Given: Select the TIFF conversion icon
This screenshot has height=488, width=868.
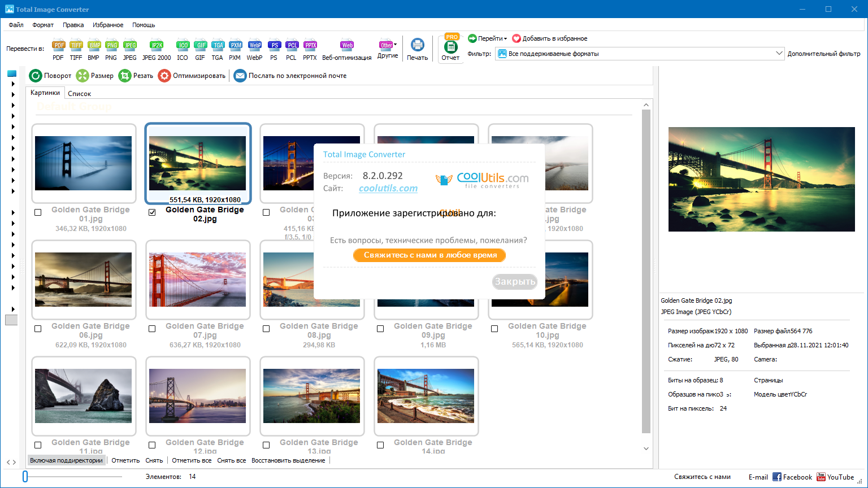Looking at the screenshot, I should pyautogui.click(x=76, y=46).
